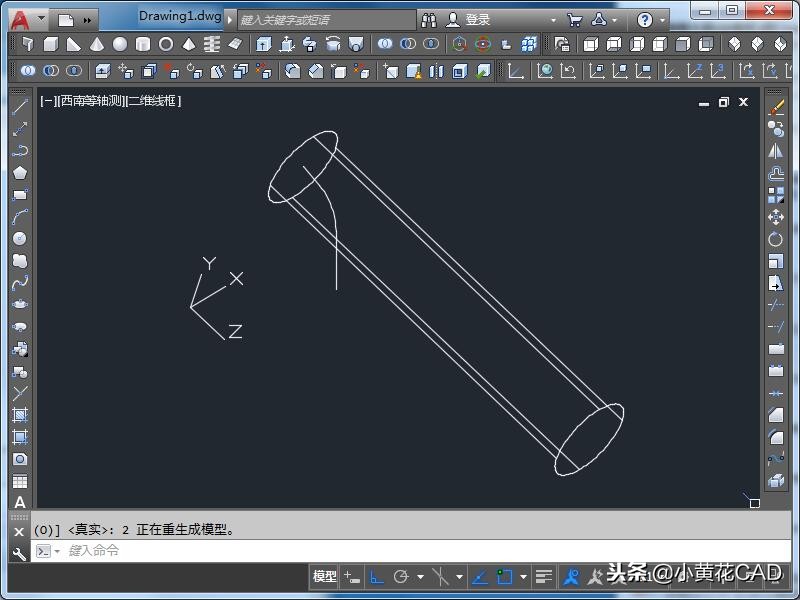Open the Autodesk Exchange cart icon
This screenshot has width=800, height=600.
(574, 20)
